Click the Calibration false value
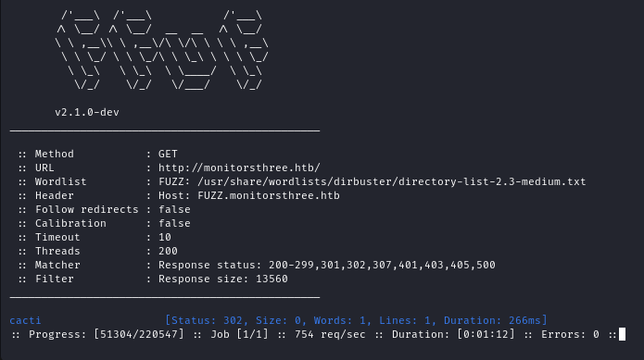The width and height of the screenshot is (644, 360). pos(174,223)
